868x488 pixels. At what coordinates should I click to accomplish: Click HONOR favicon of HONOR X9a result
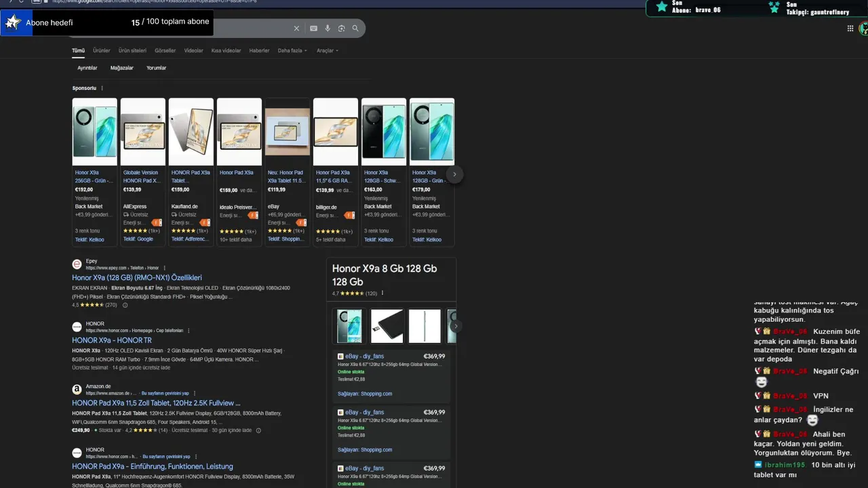pyautogui.click(x=77, y=327)
